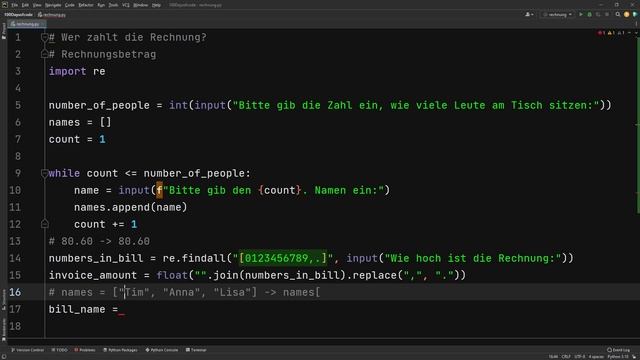This screenshot has width=640, height=360.
Task: Click line number 14 in the gutter
Action: point(15,258)
